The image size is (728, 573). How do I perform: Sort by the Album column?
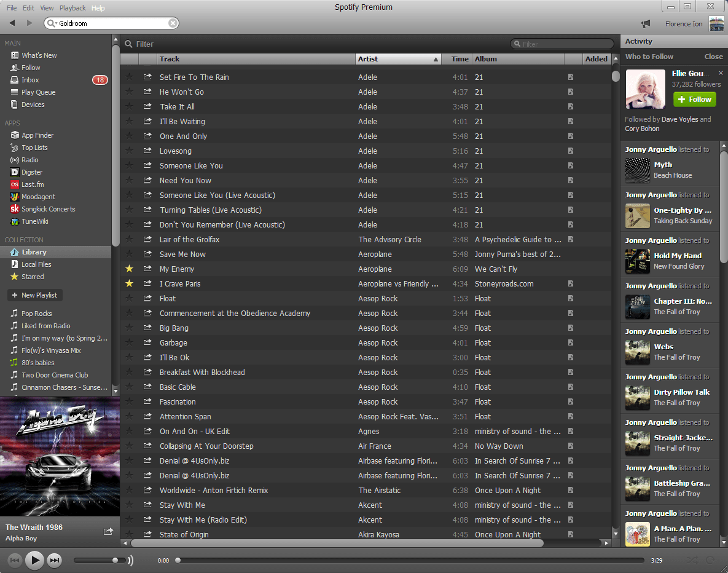click(x=518, y=59)
